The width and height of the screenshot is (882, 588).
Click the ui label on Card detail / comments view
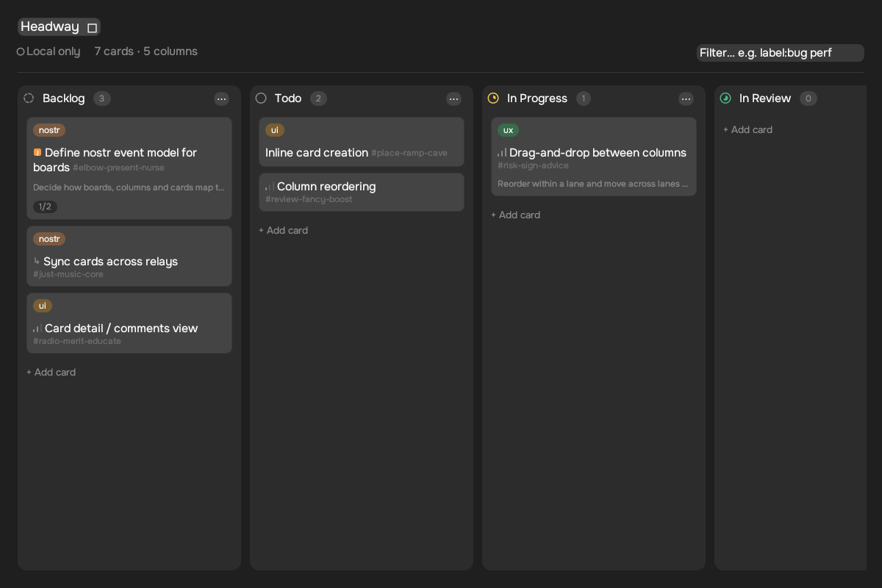point(43,306)
